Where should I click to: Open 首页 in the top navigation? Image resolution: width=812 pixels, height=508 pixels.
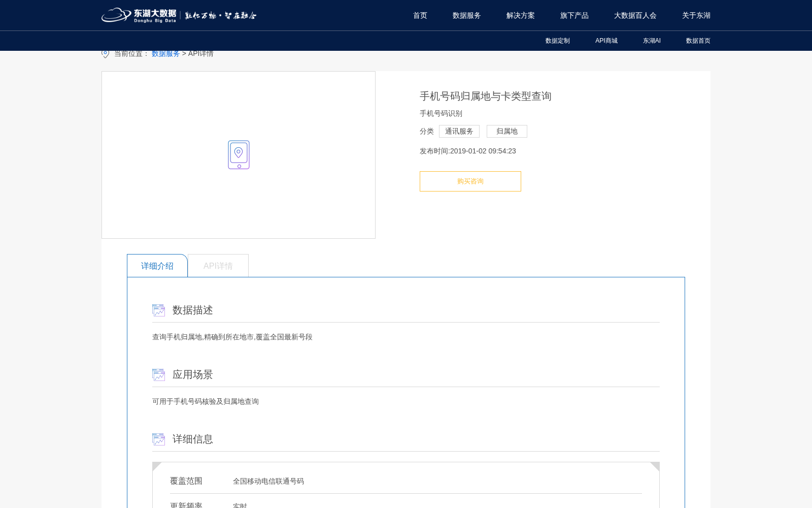[420, 15]
